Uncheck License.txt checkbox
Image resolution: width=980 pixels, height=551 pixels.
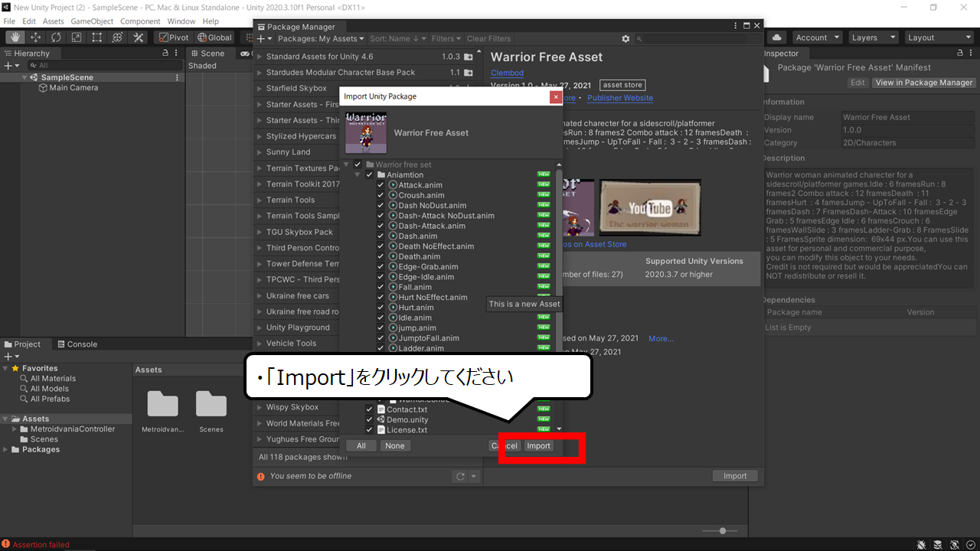pyautogui.click(x=369, y=430)
